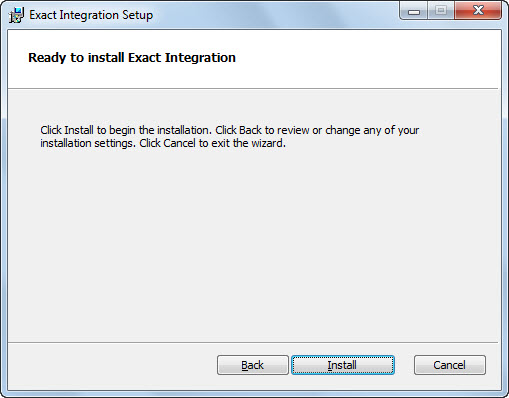Click the 'Ready to install Exact Integration' heading

tap(132, 58)
